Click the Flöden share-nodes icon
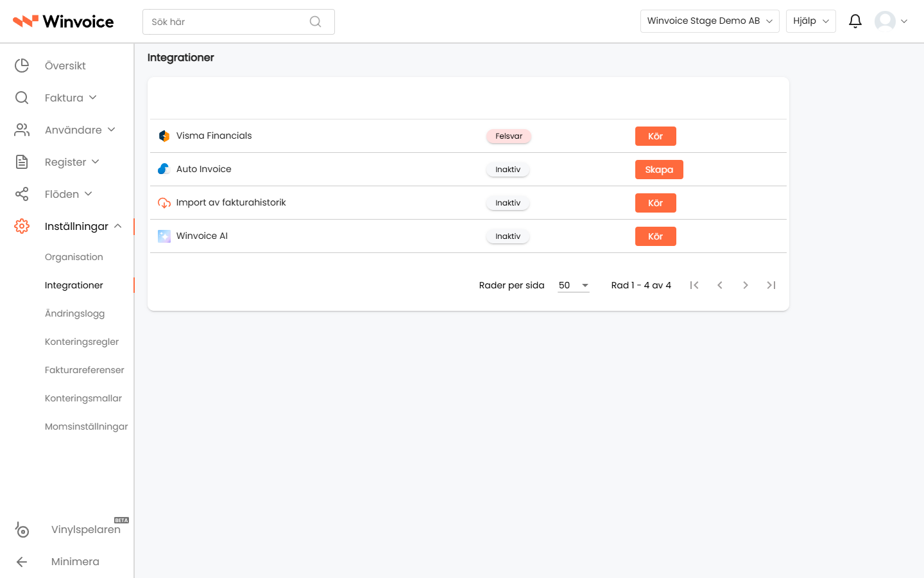The image size is (924, 578). click(22, 194)
